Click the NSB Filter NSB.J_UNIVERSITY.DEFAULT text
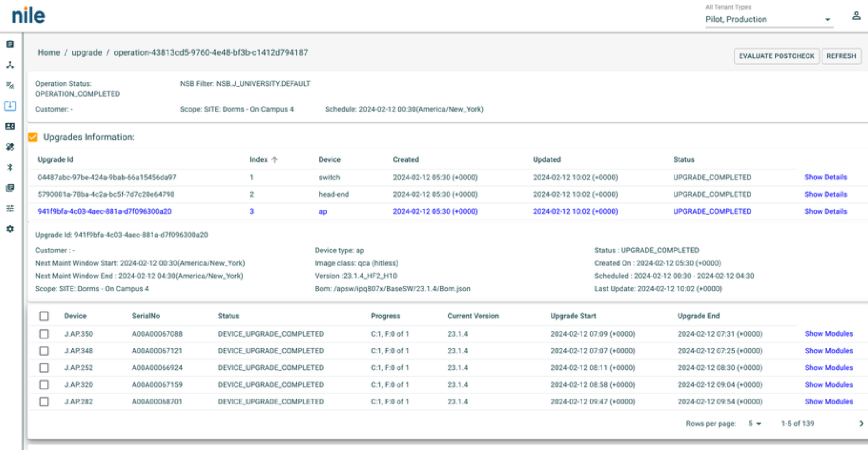Image resolution: width=868 pixels, height=450 pixels. (x=245, y=84)
